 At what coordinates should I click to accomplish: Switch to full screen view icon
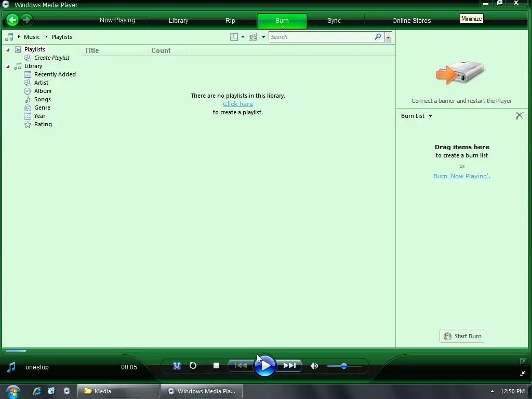(523, 362)
